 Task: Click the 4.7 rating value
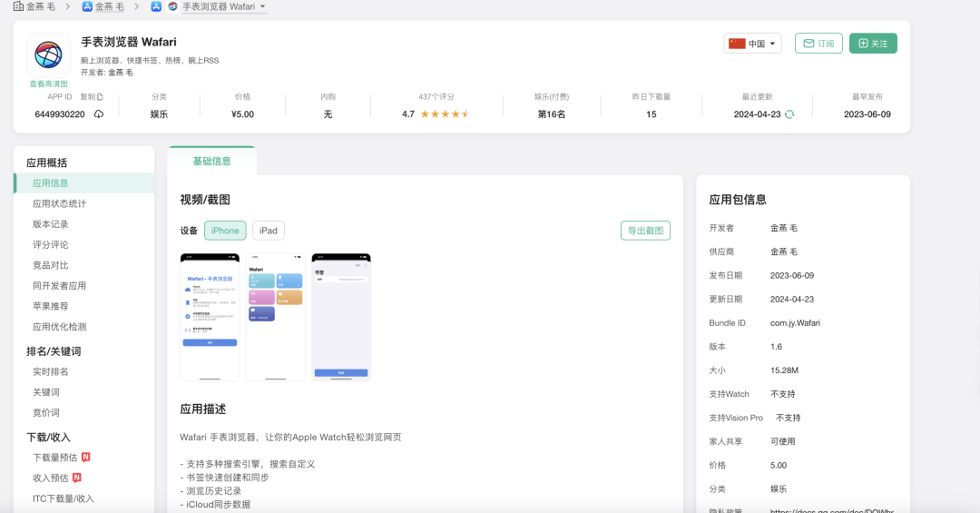point(408,114)
